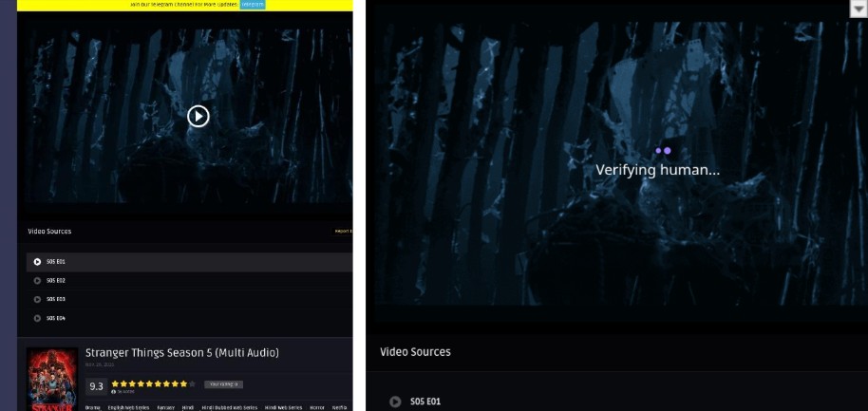Viewport: 868px width, 411px height.
Task: Open the English Web Series genre tag
Action: pos(128,407)
